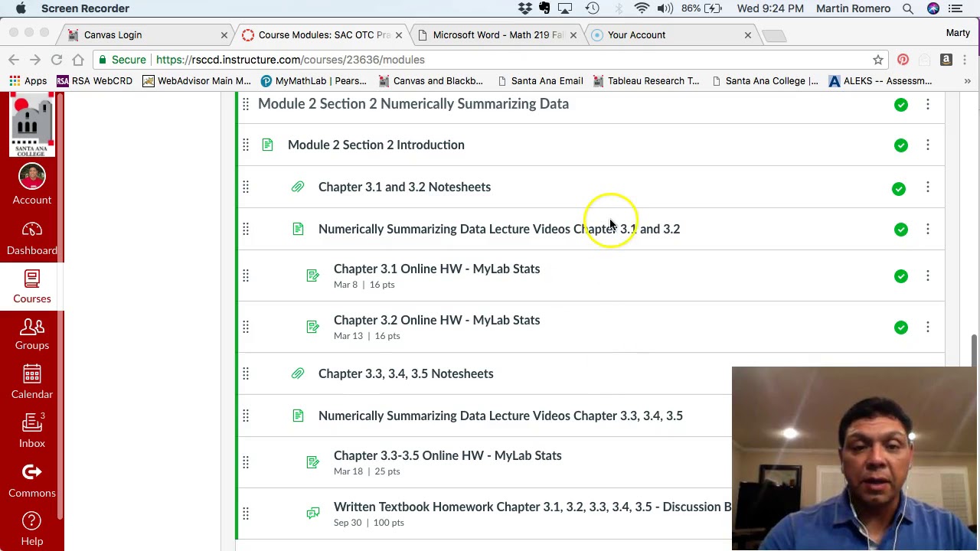
Task: Open options menu for Lecture Videos Chapter 3.1 and 3.2
Action: point(928,229)
